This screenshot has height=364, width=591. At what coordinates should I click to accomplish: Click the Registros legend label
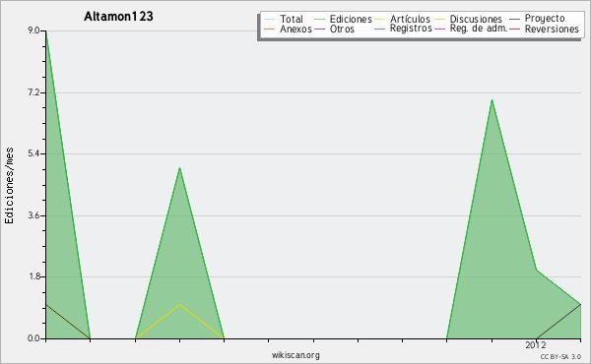pyautogui.click(x=411, y=29)
